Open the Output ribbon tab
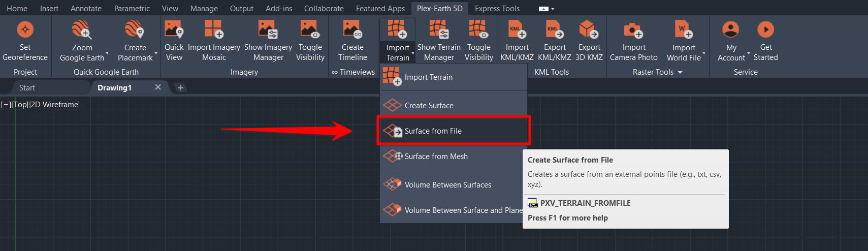The image size is (868, 251). coord(242,8)
